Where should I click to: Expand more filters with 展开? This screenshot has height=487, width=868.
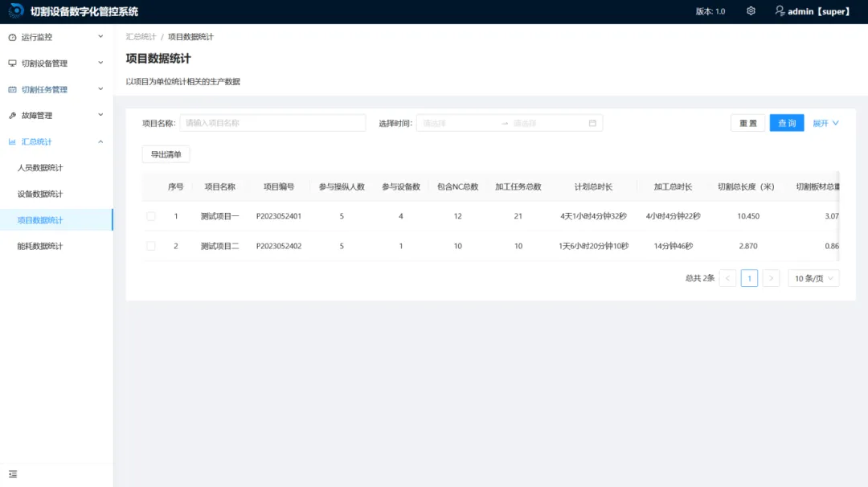[x=825, y=123]
